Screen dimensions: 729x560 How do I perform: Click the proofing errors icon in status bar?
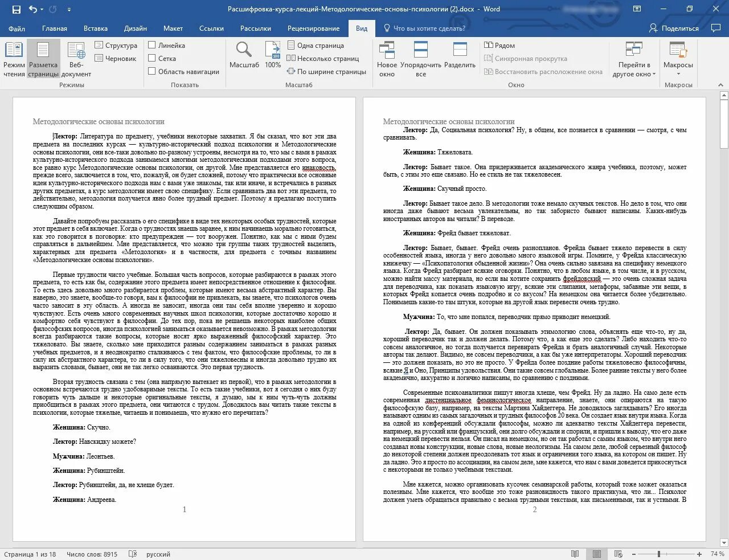click(133, 554)
